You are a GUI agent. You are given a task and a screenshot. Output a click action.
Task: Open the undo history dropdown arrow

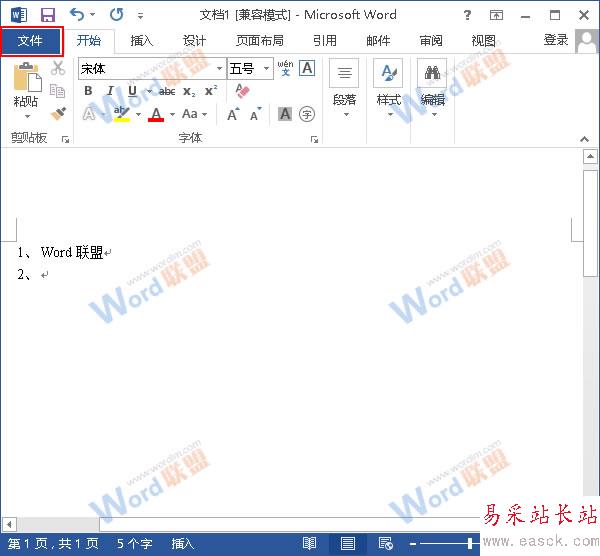(93, 15)
